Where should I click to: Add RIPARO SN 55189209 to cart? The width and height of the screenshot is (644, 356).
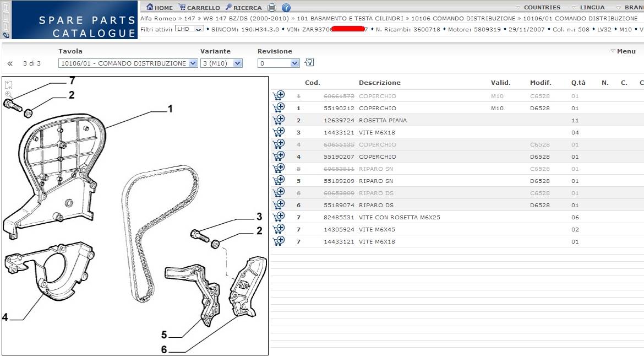[x=279, y=180]
